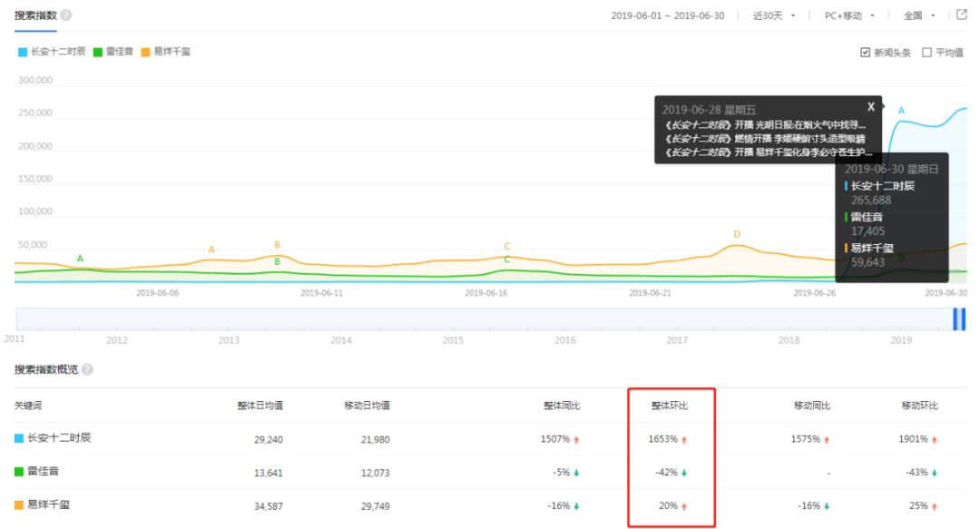Image resolution: width=980 pixels, height=529 pixels.
Task: Click the 整体环比 column header
Action: click(670, 406)
